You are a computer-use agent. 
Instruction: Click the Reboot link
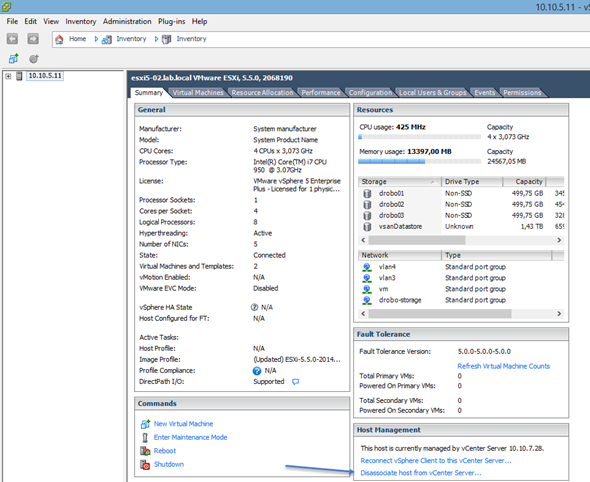(165, 451)
